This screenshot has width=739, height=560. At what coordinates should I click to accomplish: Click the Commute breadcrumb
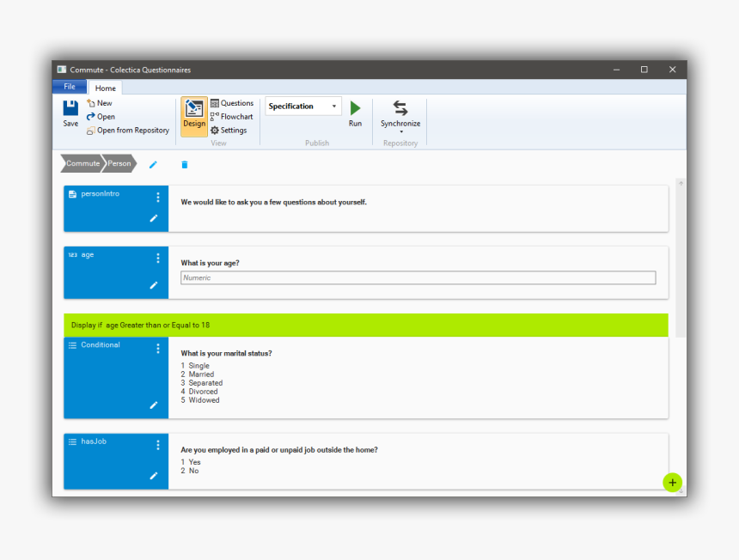(82, 164)
